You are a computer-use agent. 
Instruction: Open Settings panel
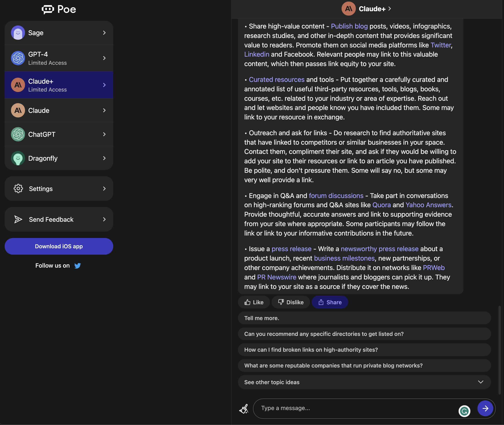pyautogui.click(x=59, y=189)
